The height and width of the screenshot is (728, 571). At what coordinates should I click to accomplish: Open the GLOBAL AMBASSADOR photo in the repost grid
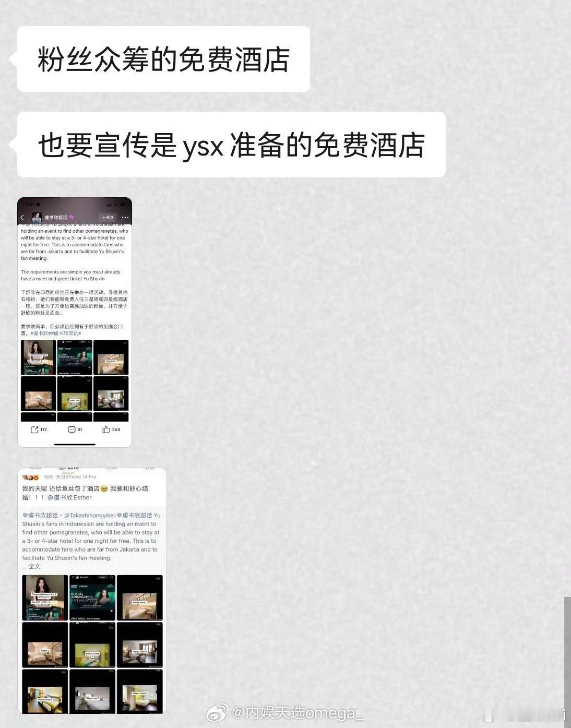[92, 598]
